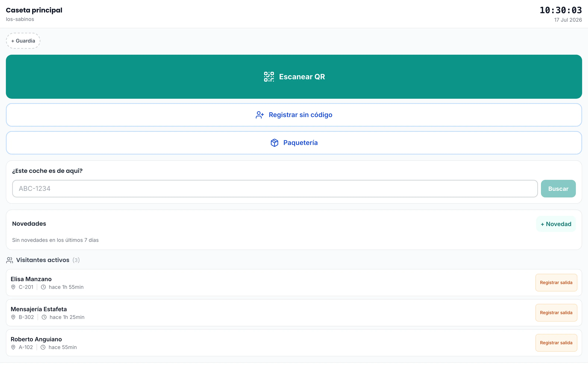Screen dimensions: 588x367
Task: Click the package box icon next to Paquetería
Action: pos(274,143)
